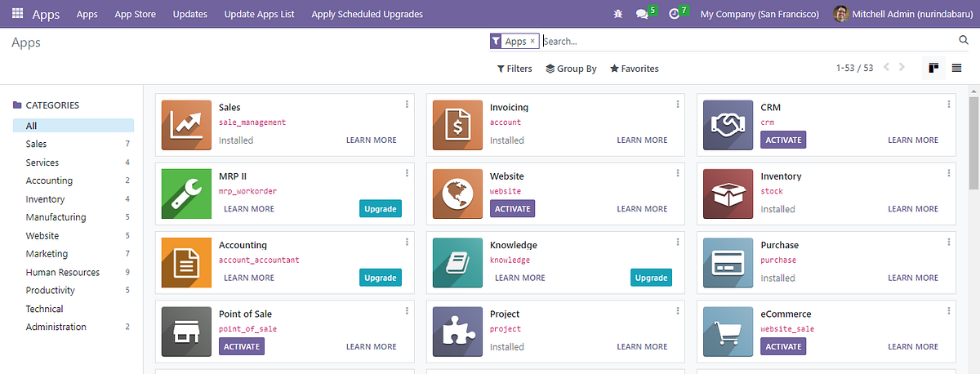Open the Group By dropdown
Image resolution: width=980 pixels, height=374 pixels.
pos(571,69)
